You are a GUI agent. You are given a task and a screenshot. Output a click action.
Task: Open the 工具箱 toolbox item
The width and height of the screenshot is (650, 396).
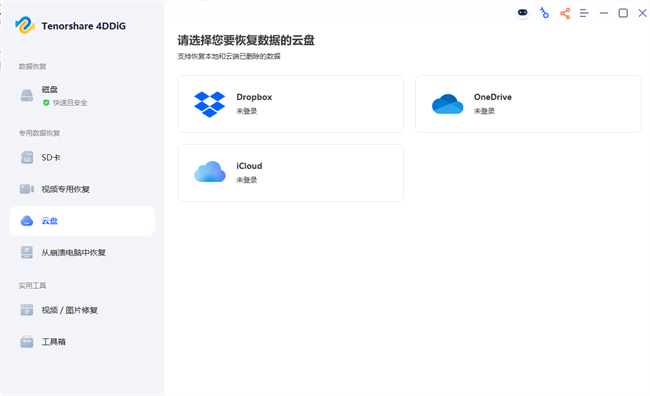[82, 341]
